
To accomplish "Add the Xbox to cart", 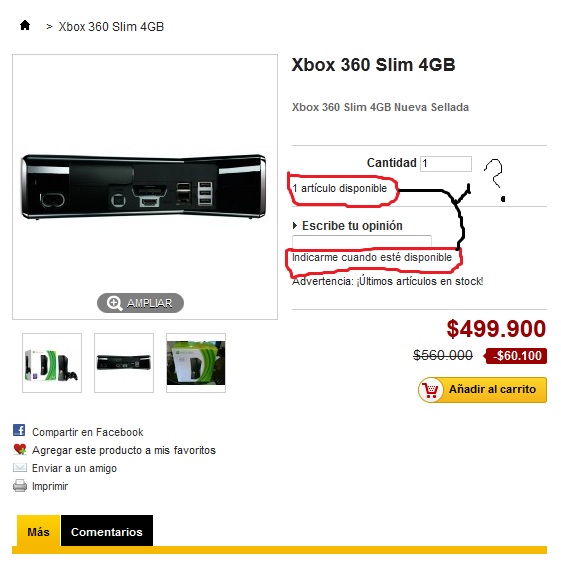I will pos(482,390).
